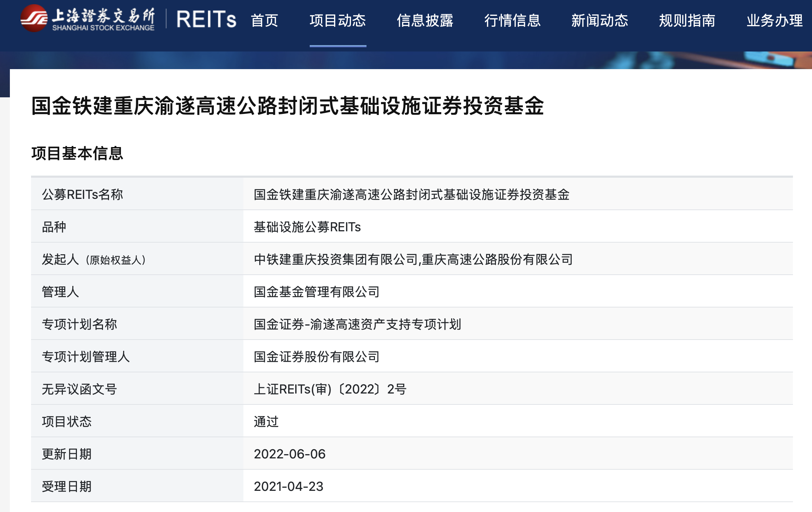Screen dimensions: 812x512
Task: Click the 项目基本信息 section heading
Action: pos(77,153)
